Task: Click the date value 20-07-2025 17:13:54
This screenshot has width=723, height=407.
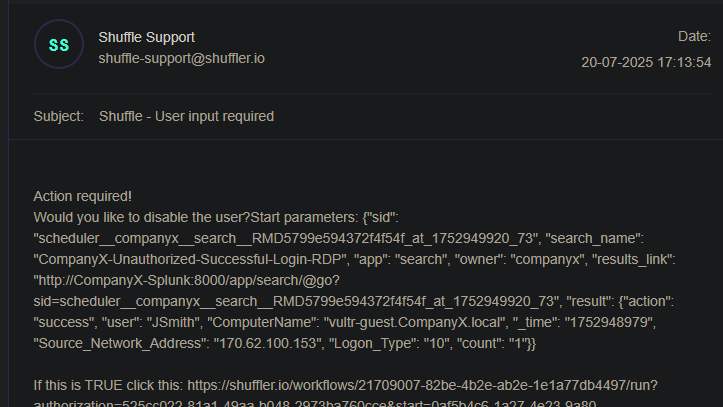Action: 646,62
